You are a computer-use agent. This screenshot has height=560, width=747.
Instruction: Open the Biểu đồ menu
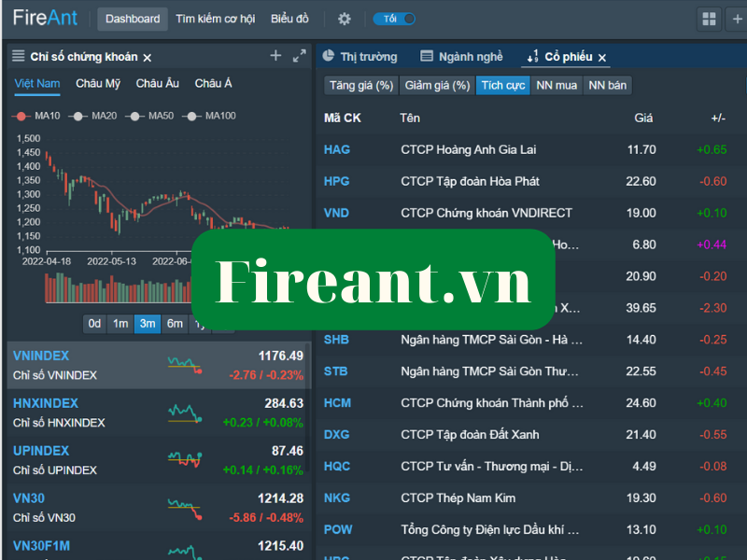click(x=289, y=19)
